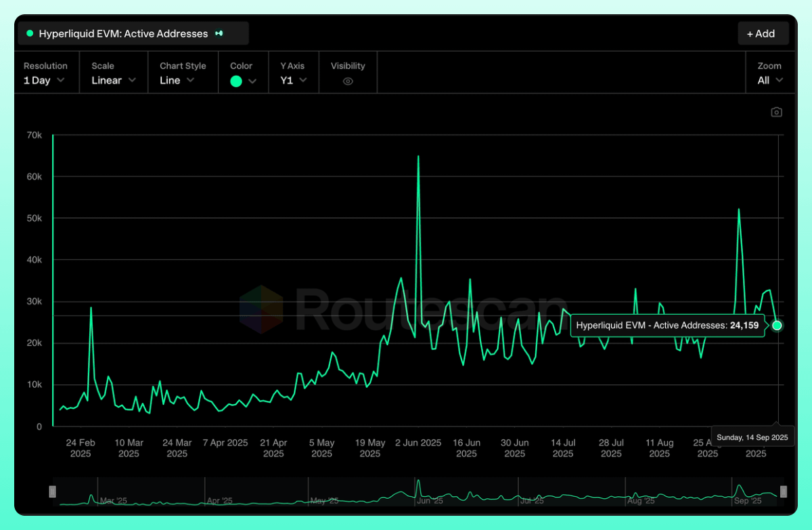Open the Scale Linear dropdown

114,73
